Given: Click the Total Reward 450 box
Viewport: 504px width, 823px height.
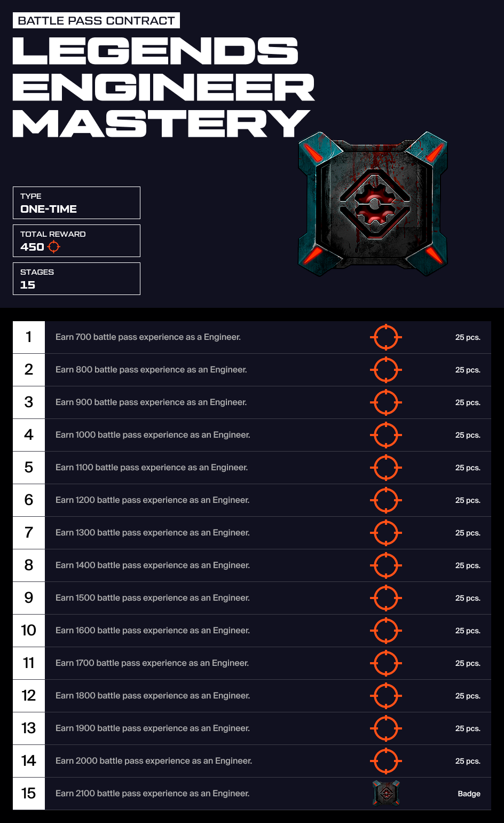Looking at the screenshot, I should pyautogui.click(x=76, y=240).
